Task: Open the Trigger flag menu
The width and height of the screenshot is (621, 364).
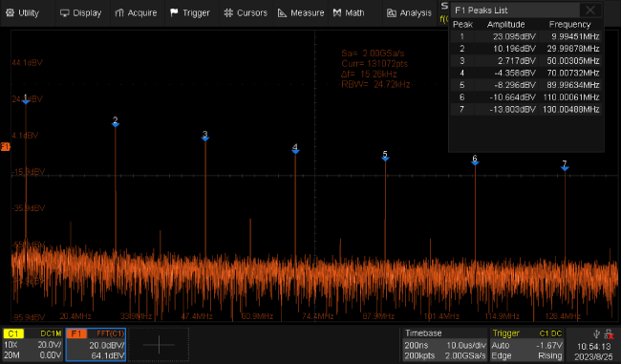Action: click(x=190, y=13)
